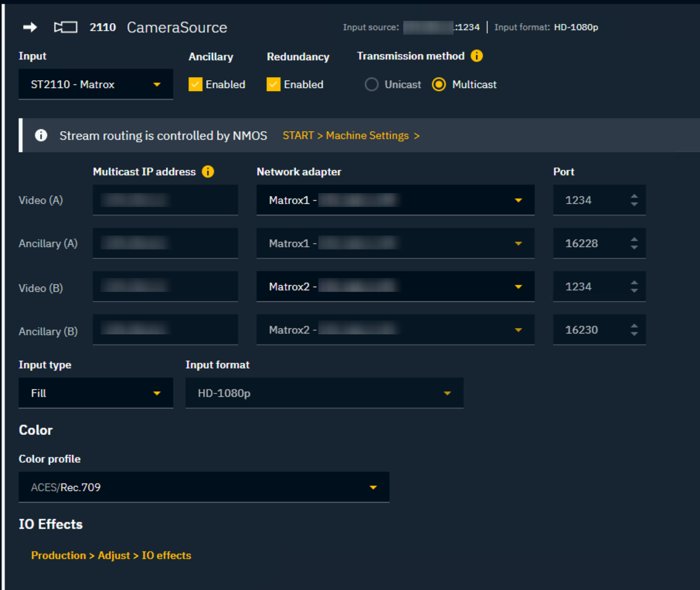Click stepper arrows on Ancillary (B) port
Screen dimensions: 700x590
click(634, 330)
